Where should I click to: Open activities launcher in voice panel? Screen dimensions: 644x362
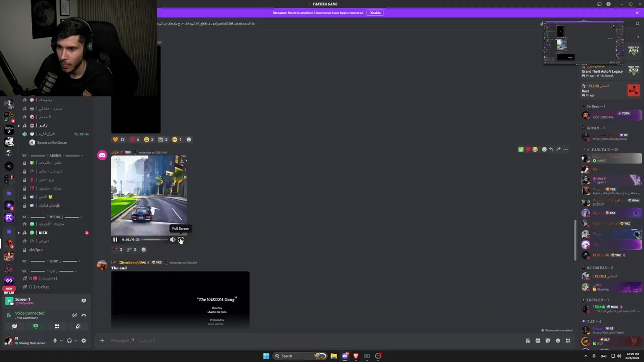coord(57,326)
